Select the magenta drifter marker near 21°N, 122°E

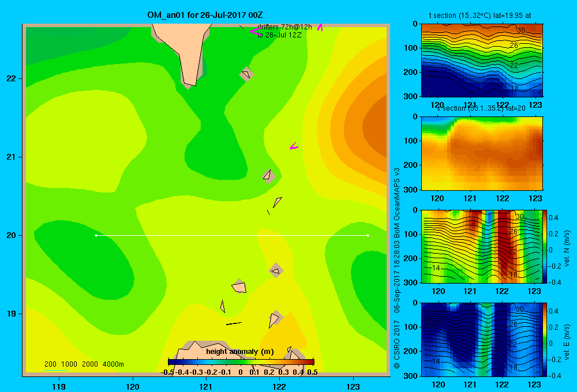294,146
